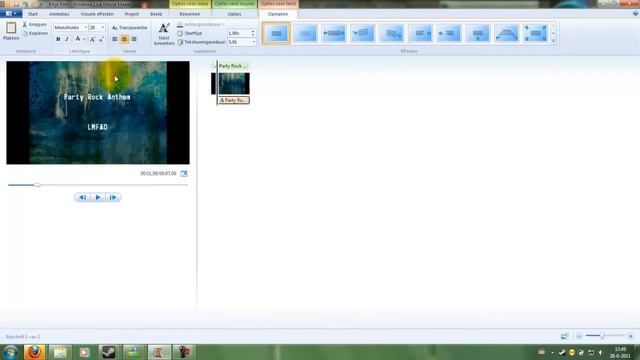
Task: Open the font size dropdown
Action: pyautogui.click(x=102, y=27)
